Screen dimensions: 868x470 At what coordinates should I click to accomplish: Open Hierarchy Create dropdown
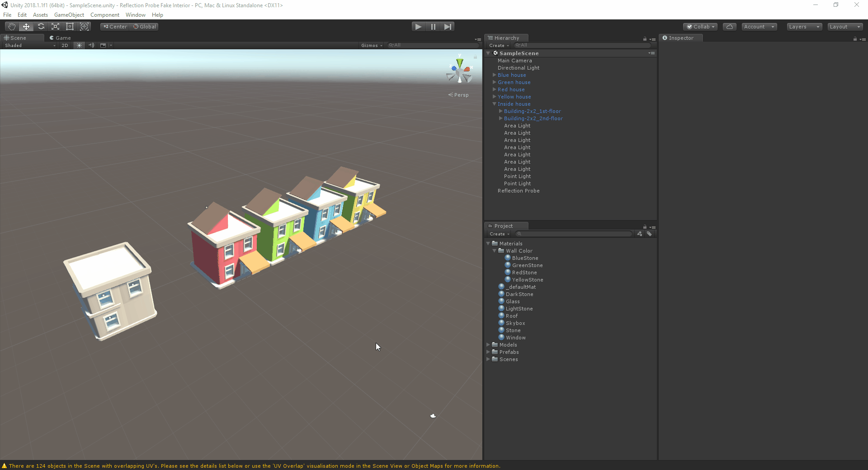[499, 46]
